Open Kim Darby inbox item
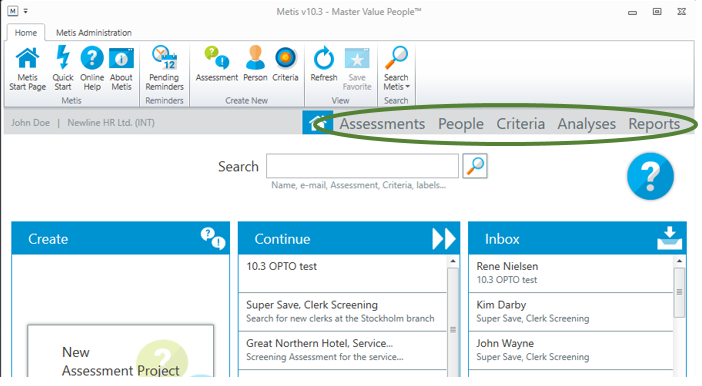The height and width of the screenshot is (386, 702). tap(571, 312)
